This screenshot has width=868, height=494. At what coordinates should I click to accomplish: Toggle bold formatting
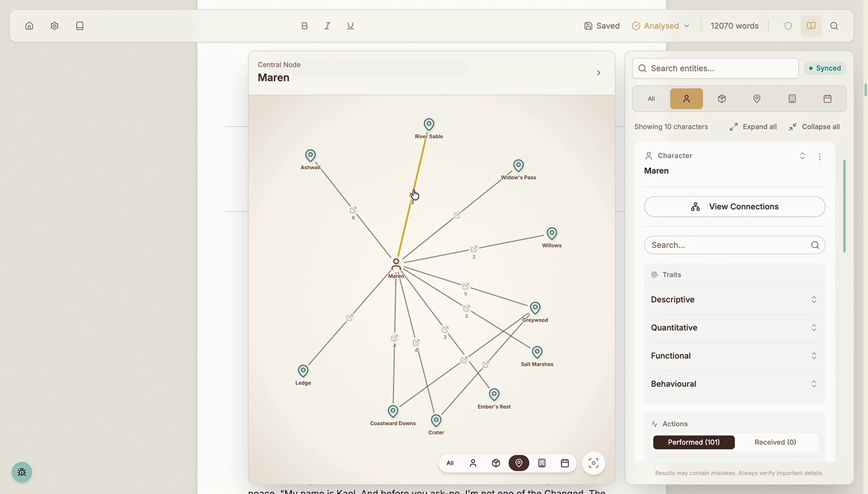pyautogui.click(x=304, y=26)
